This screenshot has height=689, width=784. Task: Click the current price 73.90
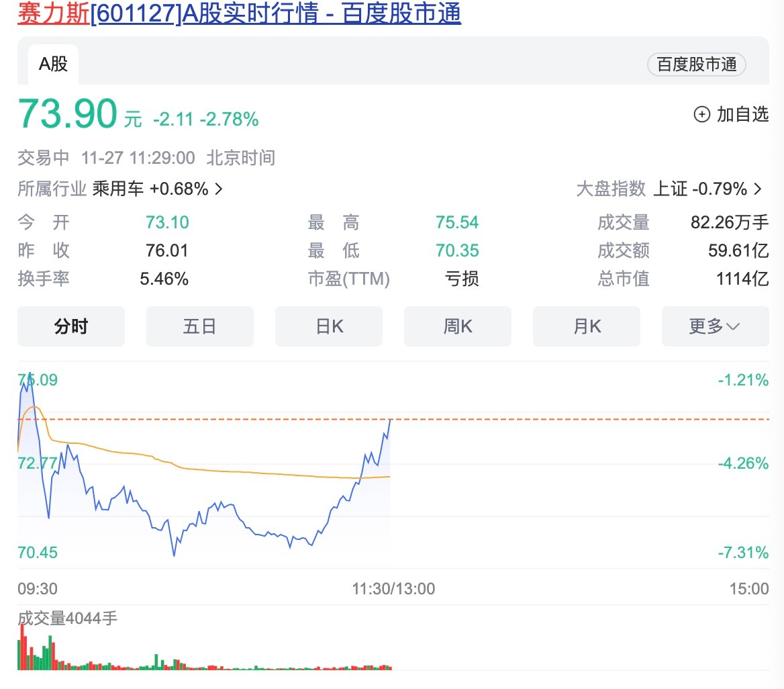pyautogui.click(x=68, y=113)
